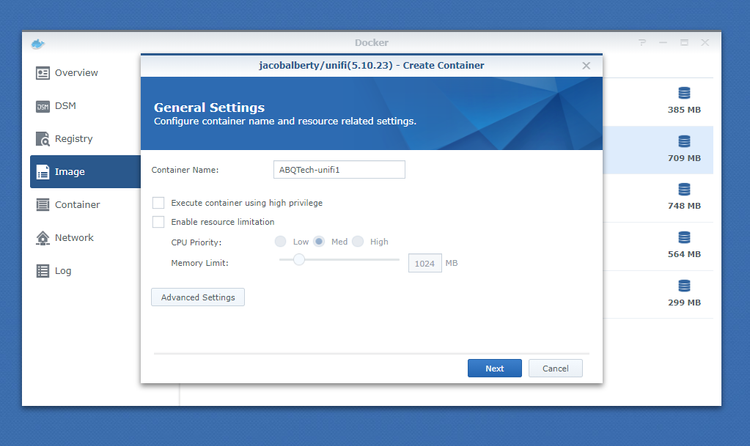The image size is (750, 446).
Task: Click the database icon above 709 MB
Action: coord(684,141)
